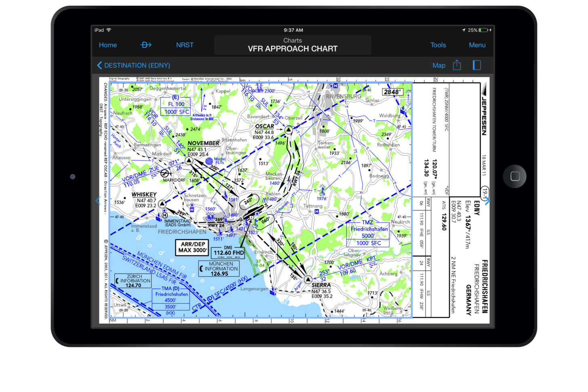Tap the 18 MAR 11 chart date
588x392 pixels.
click(x=484, y=165)
